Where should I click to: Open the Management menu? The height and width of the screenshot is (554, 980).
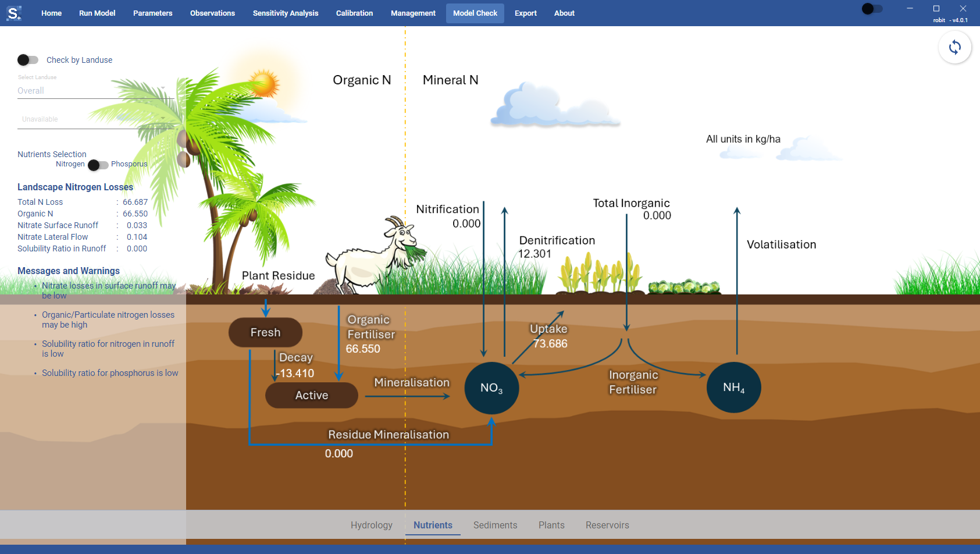[413, 13]
